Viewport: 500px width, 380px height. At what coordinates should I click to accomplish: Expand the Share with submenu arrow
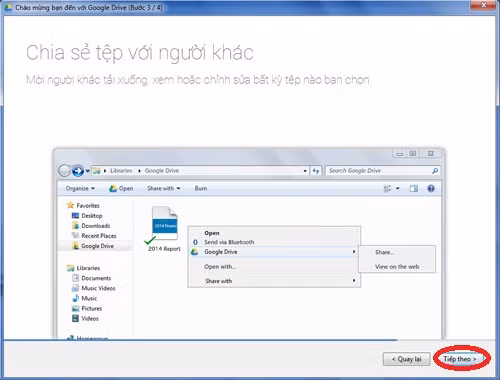pyautogui.click(x=354, y=281)
